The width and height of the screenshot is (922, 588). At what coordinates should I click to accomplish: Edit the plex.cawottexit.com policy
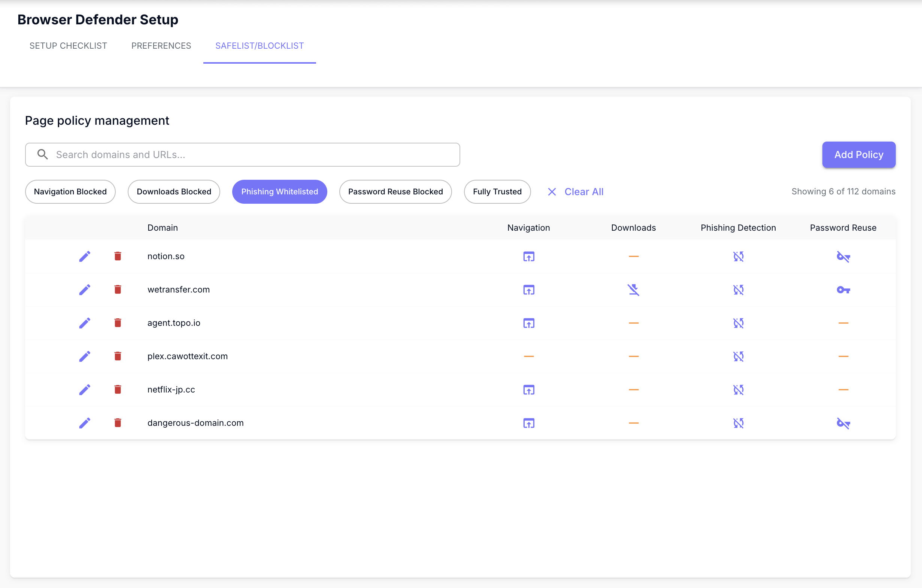click(x=85, y=356)
